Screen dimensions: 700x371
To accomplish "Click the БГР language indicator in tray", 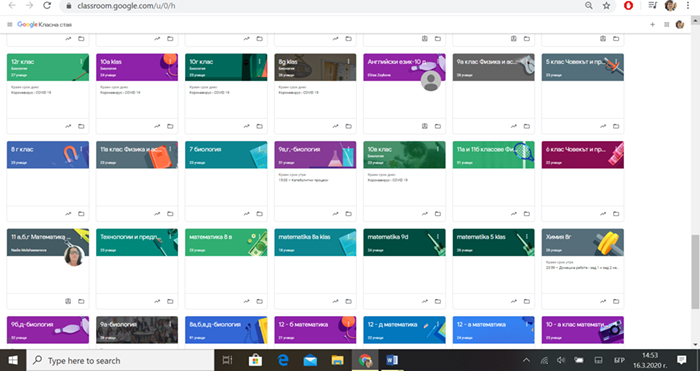I will (x=619, y=360).
